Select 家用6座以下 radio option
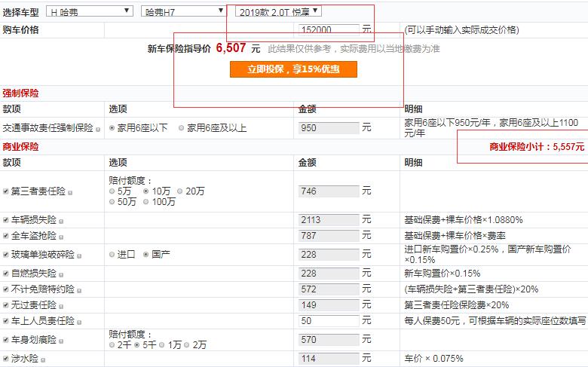 (x=112, y=128)
